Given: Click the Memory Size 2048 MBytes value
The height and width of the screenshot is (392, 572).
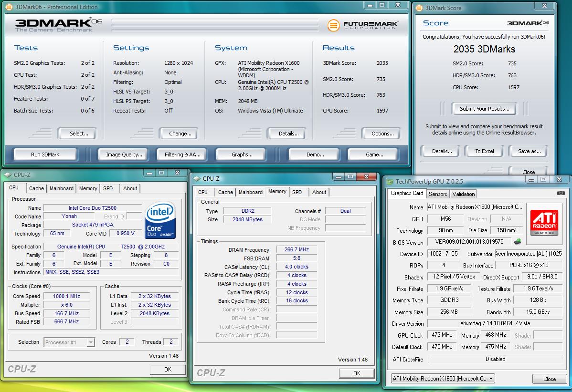Looking at the screenshot, I should tap(247, 219).
